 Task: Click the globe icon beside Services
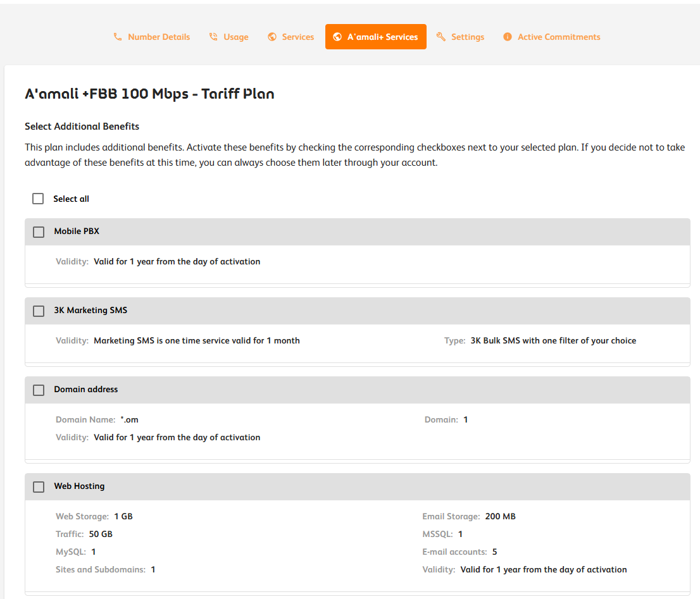(272, 37)
